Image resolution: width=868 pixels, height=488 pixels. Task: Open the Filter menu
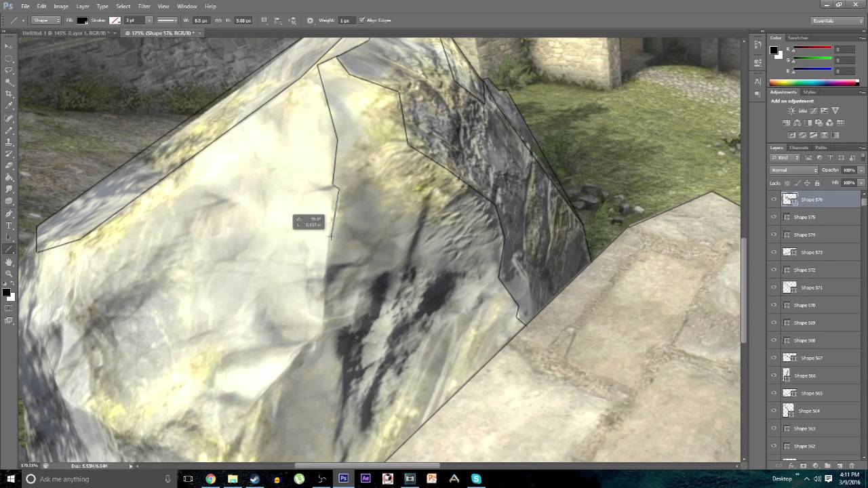point(144,6)
